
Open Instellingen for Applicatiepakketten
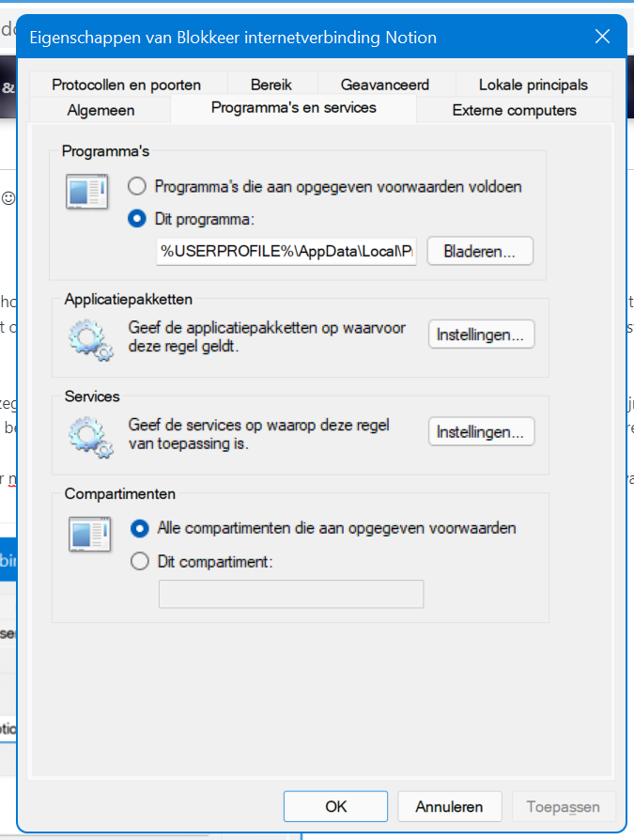[x=481, y=334]
